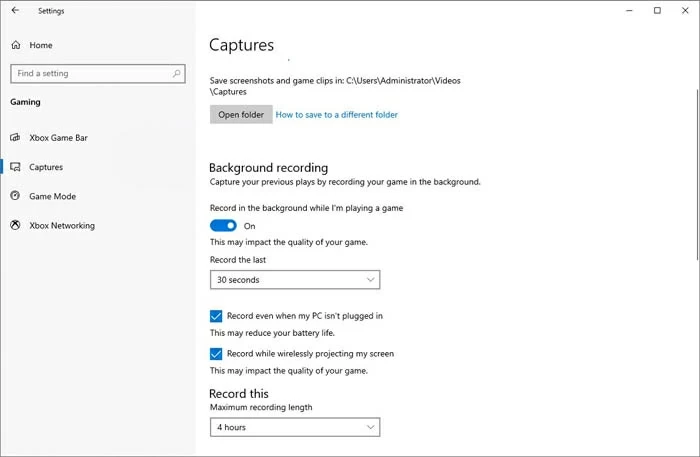The width and height of the screenshot is (700, 457).
Task: Turn off background recording toggle
Action: click(x=223, y=226)
